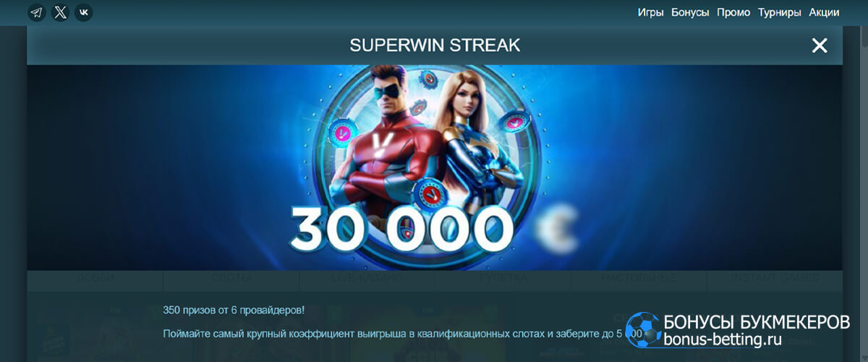The image size is (868, 362).
Task: Click the soccer ball logo icon
Action: click(x=642, y=330)
